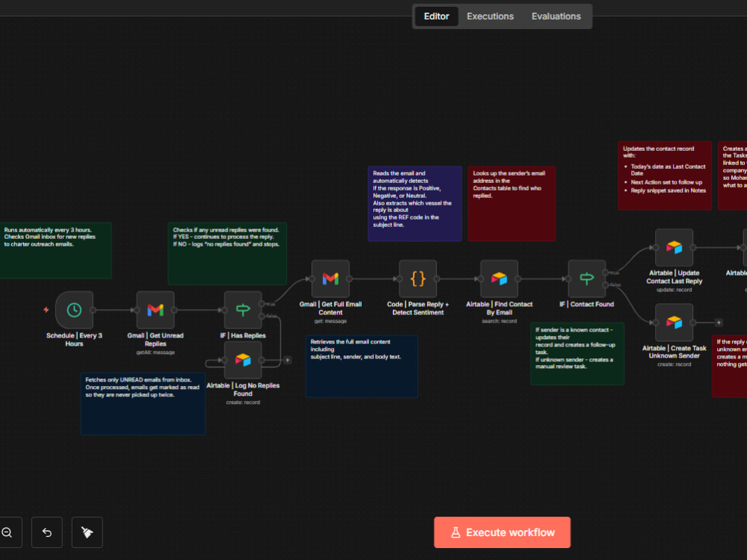Click the 'IF | Contact Found' label

pos(586,305)
